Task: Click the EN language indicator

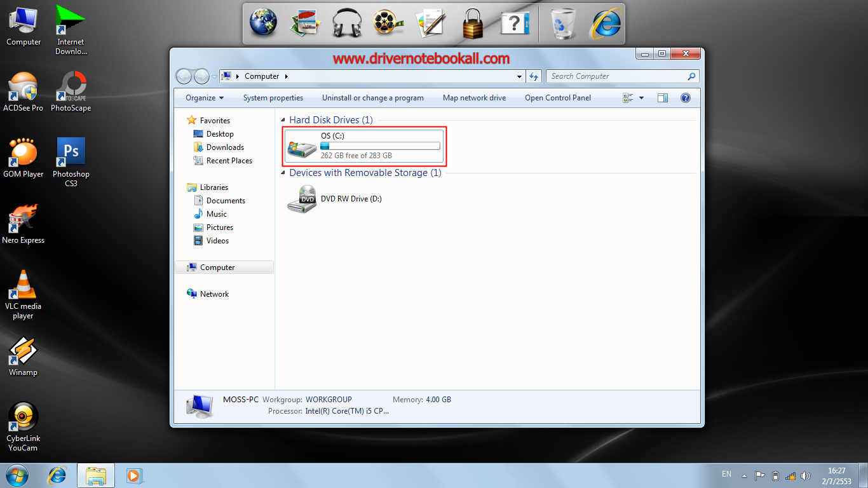Action: coord(727,474)
